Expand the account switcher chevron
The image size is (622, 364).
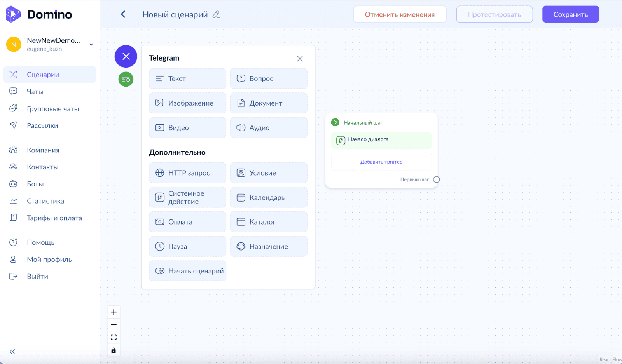click(x=91, y=44)
